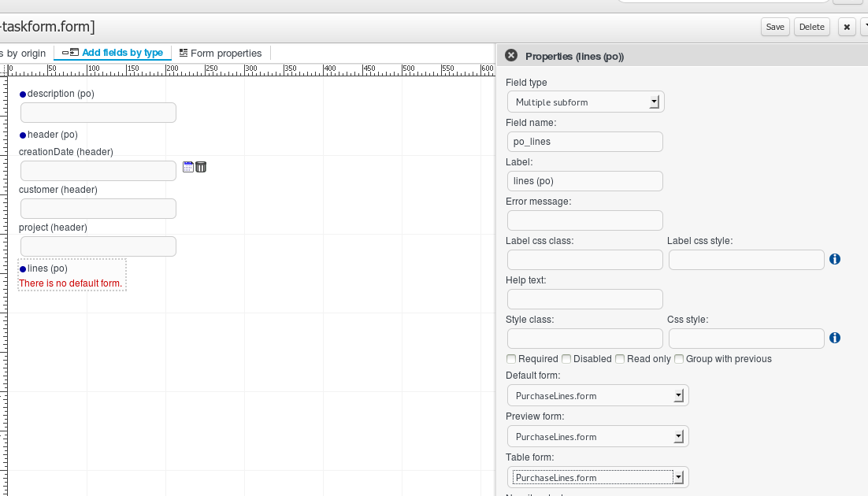Click inside the po_lines Field name input

click(584, 142)
